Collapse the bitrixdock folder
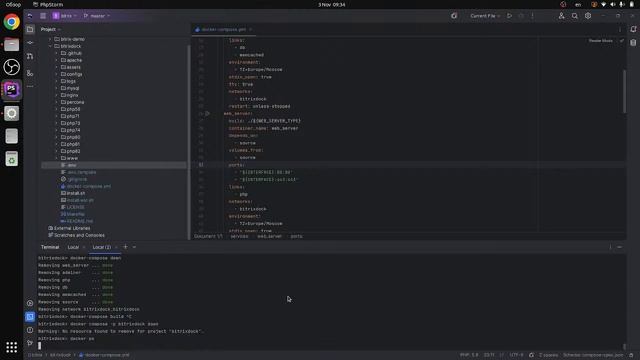Screen dimensions: 640x360 pyautogui.click(x=50, y=46)
